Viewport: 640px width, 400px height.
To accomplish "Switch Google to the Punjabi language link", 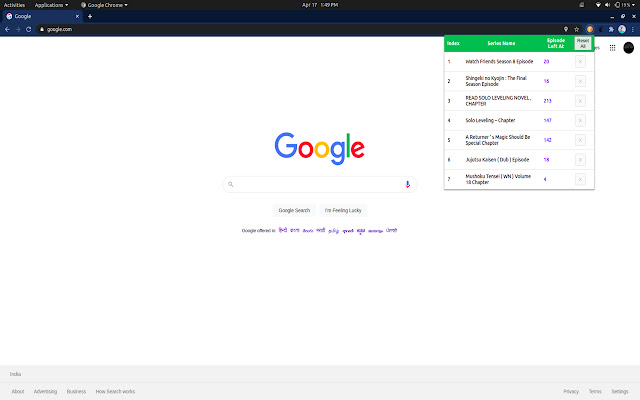I will point(391,230).
